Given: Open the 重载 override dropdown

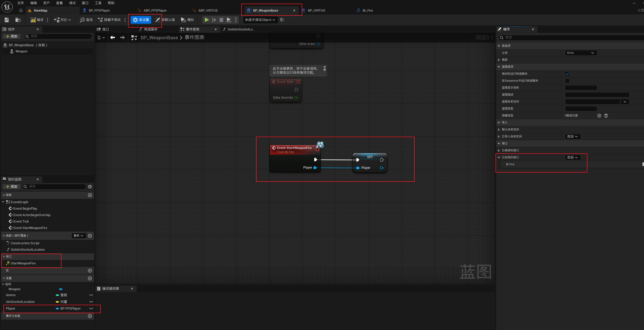Looking at the screenshot, I should click(79, 236).
